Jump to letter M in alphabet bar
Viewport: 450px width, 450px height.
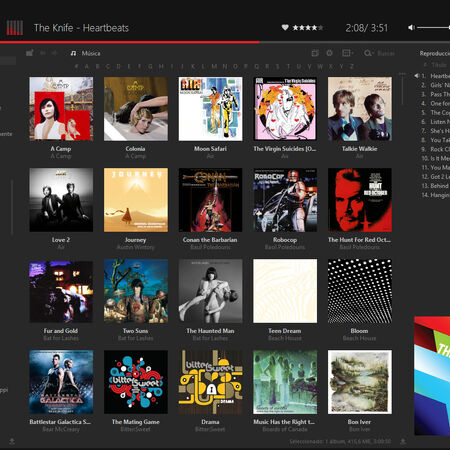214,66
